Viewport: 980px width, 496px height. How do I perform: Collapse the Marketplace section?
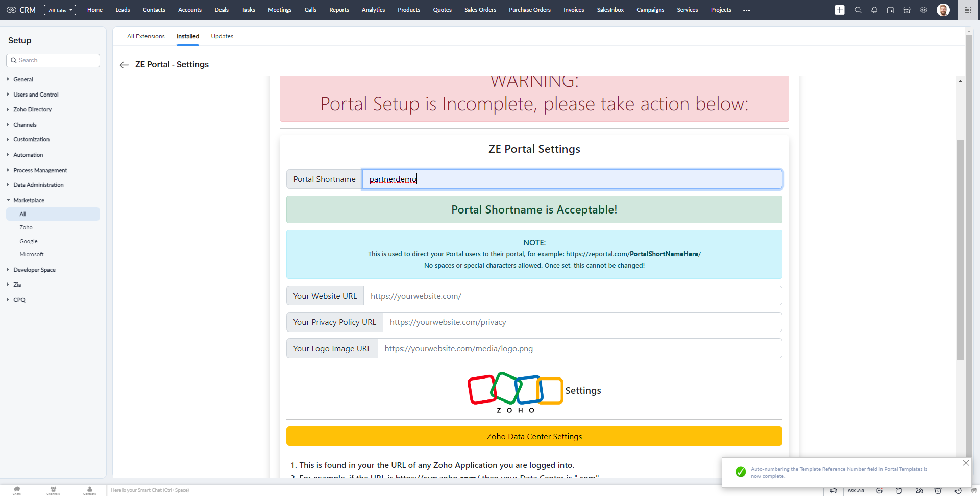29,200
